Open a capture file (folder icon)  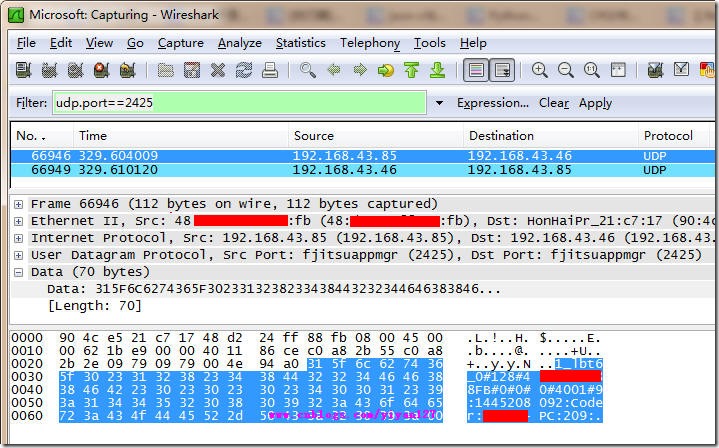tap(166, 70)
